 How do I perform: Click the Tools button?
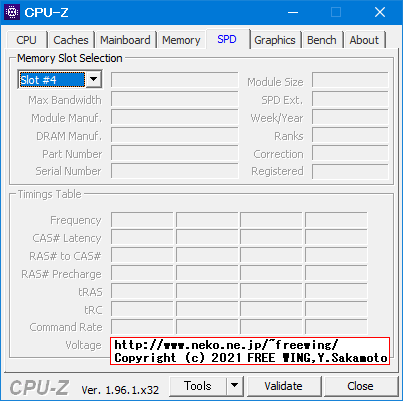[x=198, y=386]
